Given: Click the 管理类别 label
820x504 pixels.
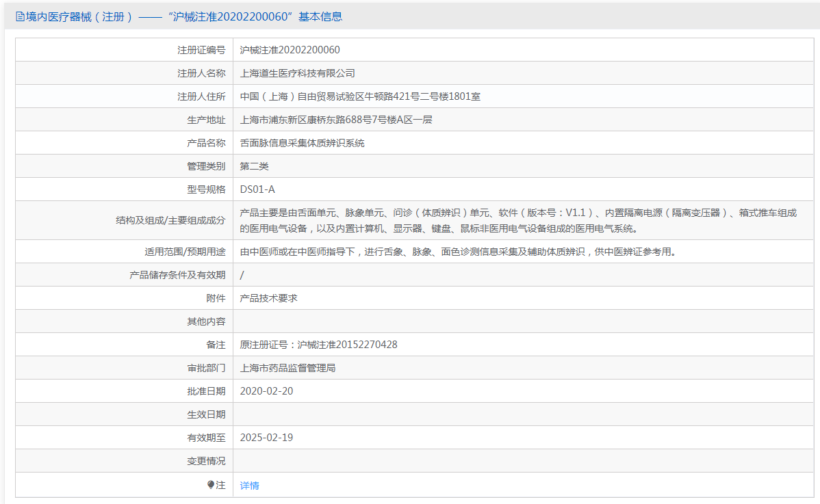Looking at the screenshot, I should click(206, 166).
